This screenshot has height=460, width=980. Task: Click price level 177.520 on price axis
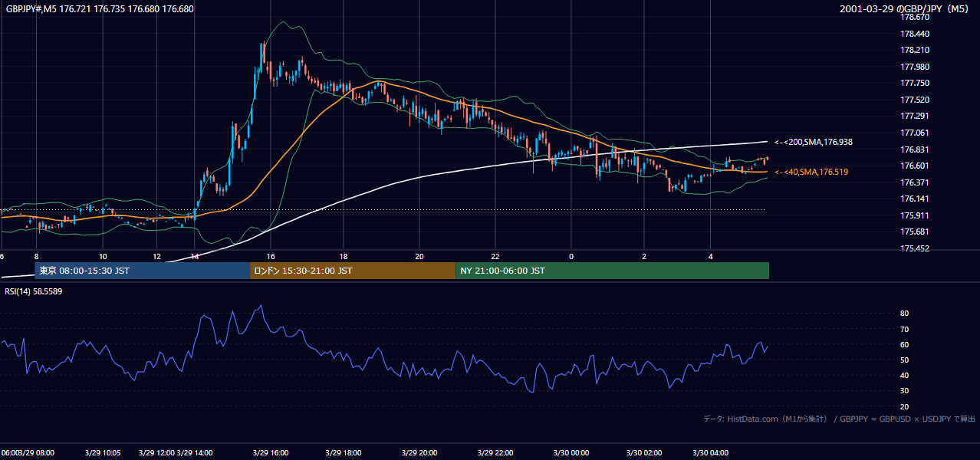click(915, 100)
